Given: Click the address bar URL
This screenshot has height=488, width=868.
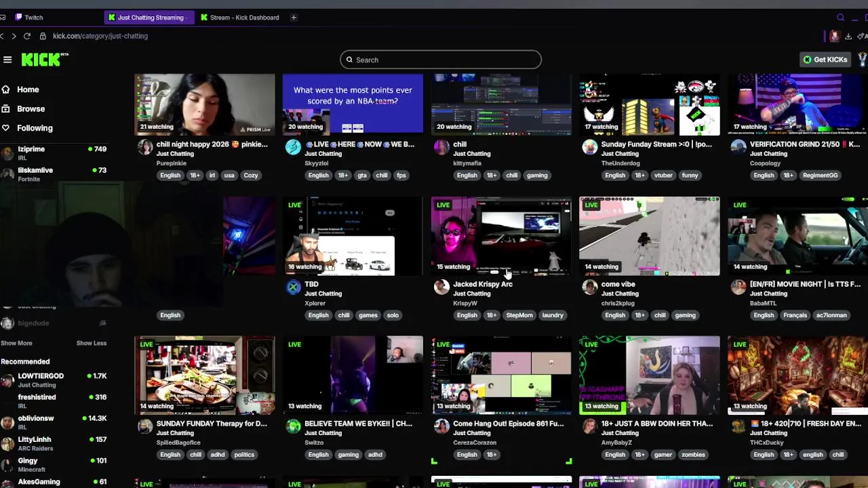Looking at the screenshot, I should [100, 36].
